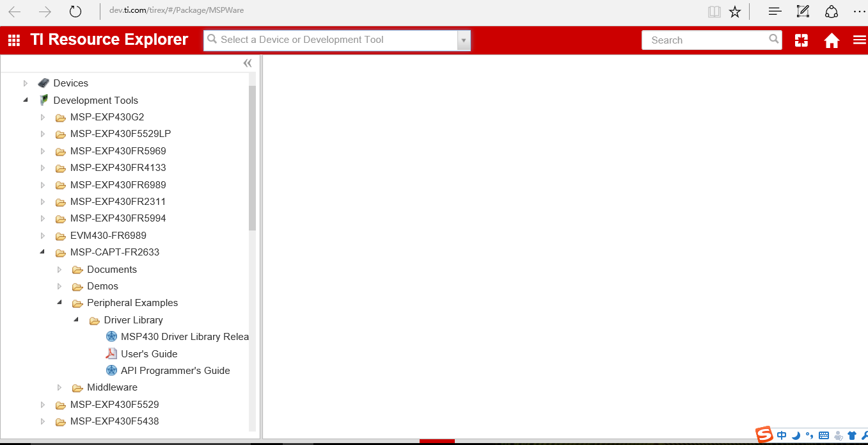The image size is (868, 445).
Task: Collapse the Peripheral Examples node
Action: 59,303
